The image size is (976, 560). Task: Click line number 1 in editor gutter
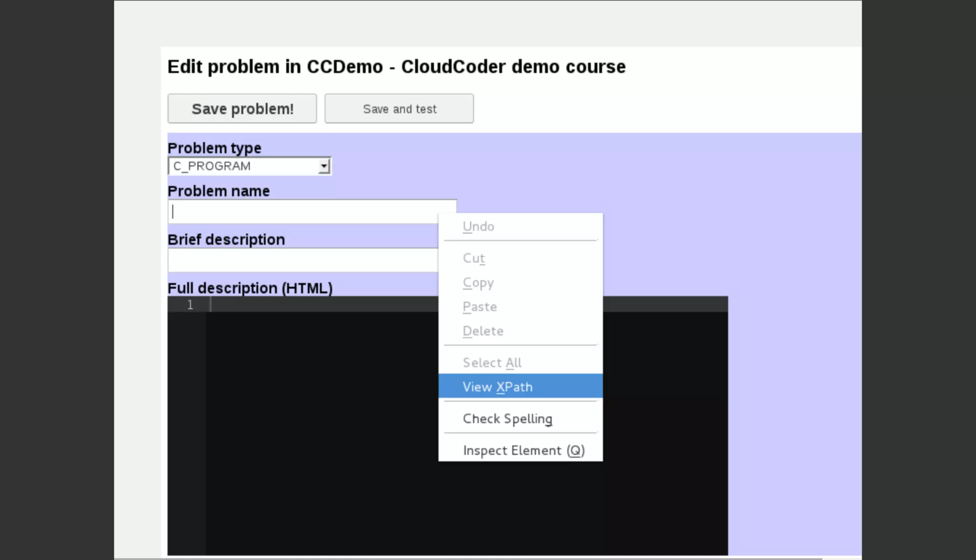point(190,305)
